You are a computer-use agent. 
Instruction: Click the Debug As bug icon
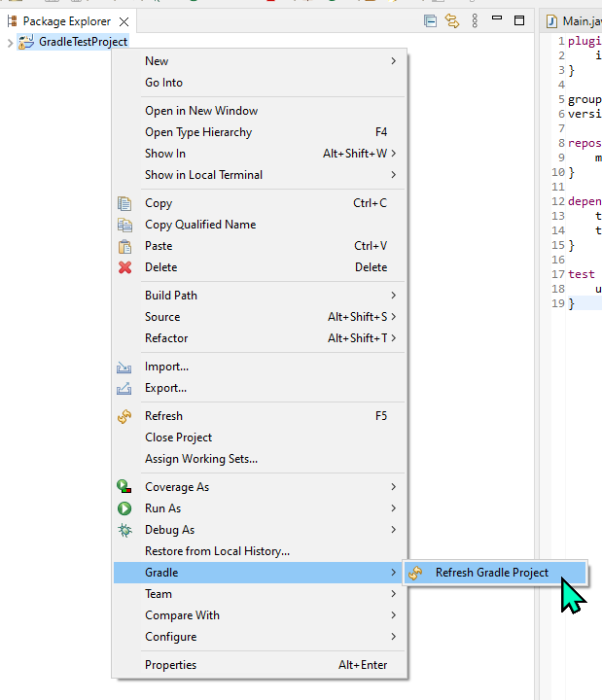click(124, 530)
